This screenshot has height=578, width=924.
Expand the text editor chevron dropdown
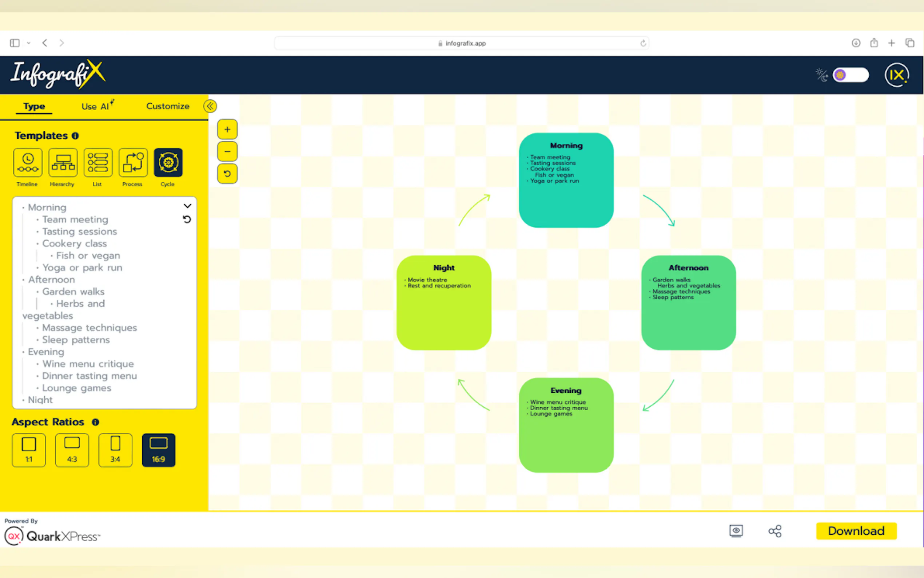click(x=187, y=206)
